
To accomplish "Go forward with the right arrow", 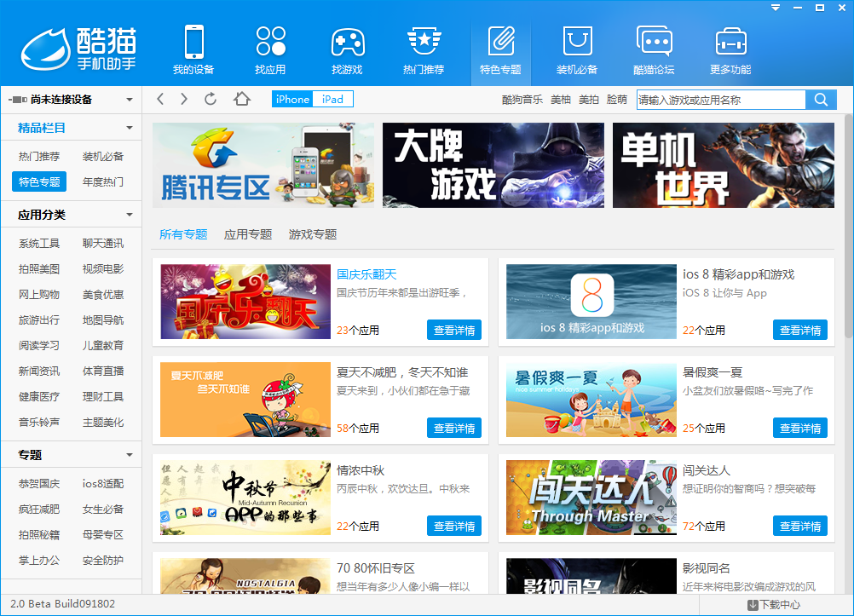I will point(184,99).
